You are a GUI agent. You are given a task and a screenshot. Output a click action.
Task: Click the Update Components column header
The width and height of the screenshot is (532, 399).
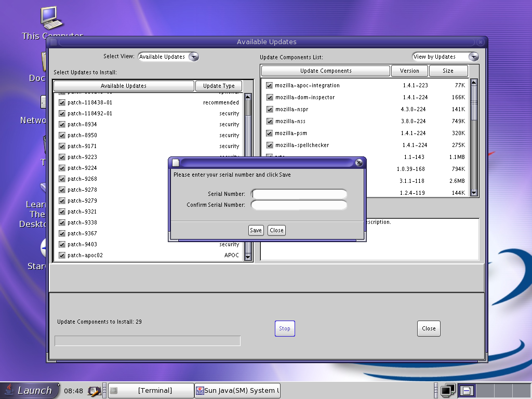pos(326,71)
